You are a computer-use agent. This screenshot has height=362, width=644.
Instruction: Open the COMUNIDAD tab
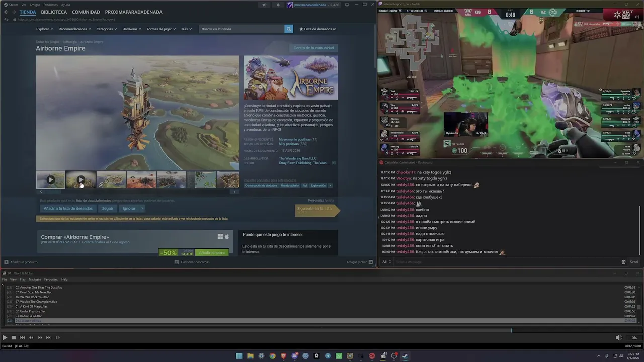86,12
